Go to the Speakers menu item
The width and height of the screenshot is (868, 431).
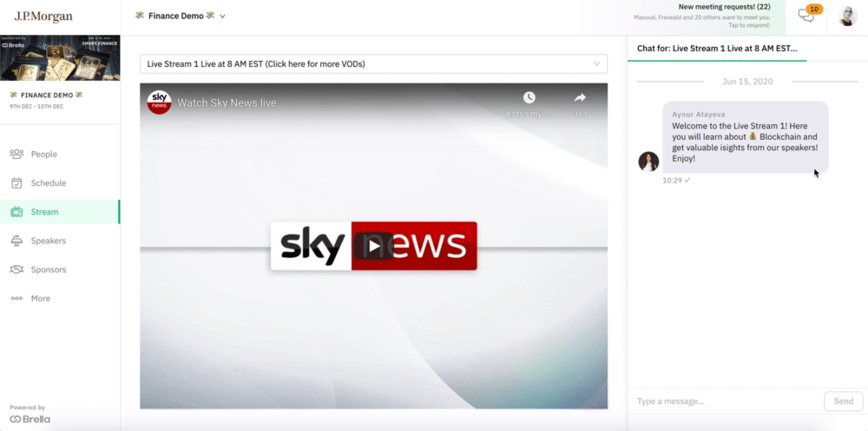tap(60, 241)
